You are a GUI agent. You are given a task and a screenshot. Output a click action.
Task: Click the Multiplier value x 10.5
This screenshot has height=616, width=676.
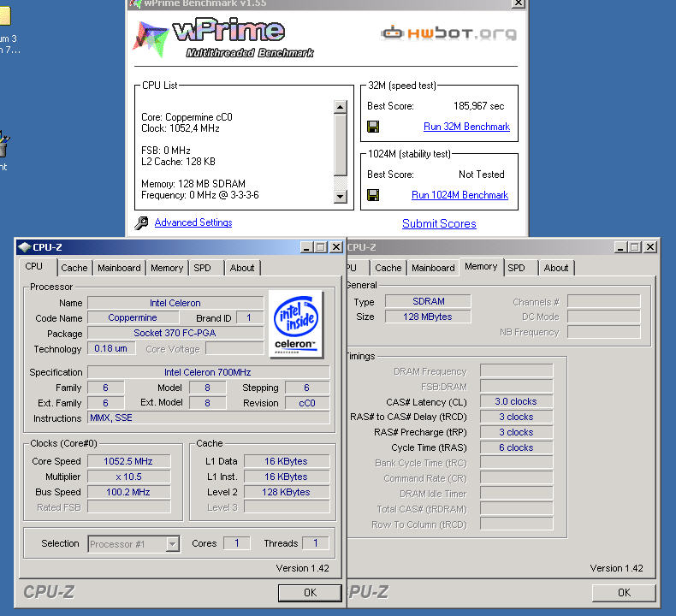pos(128,477)
